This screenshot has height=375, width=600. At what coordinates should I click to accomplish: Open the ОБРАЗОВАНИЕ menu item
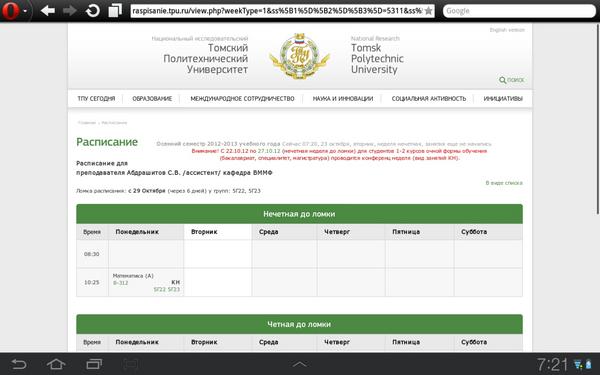(x=152, y=99)
